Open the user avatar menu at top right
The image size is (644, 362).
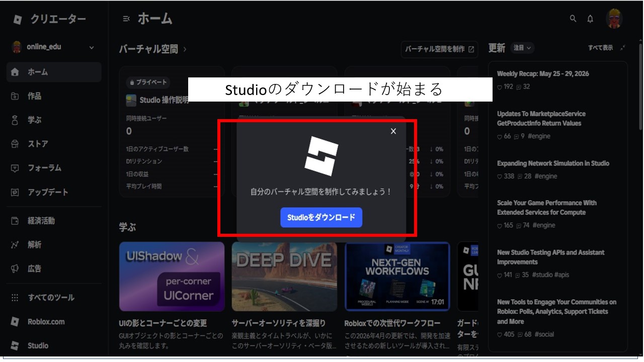tap(614, 19)
